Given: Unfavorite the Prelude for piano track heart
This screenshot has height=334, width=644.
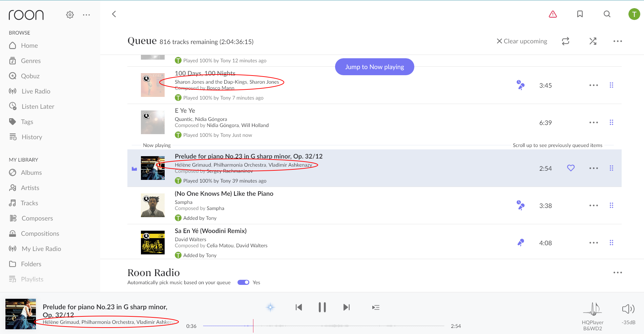Looking at the screenshot, I should 571,168.
